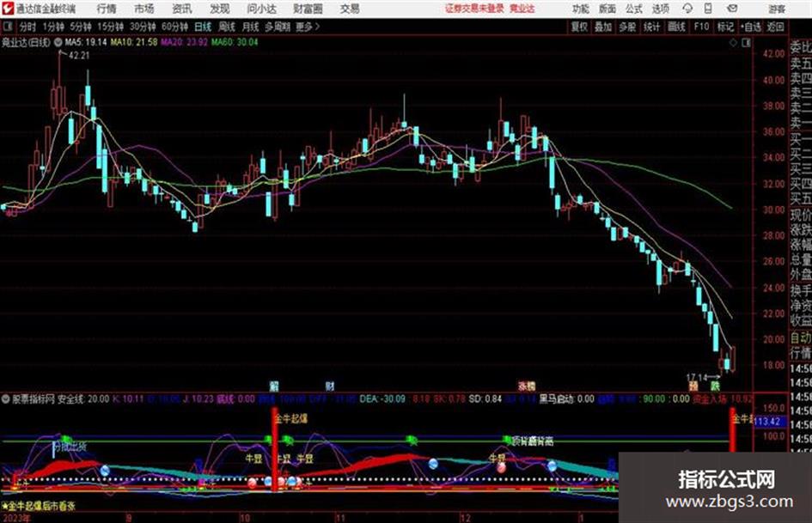This screenshot has width=812, height=523.
Task: Open the 选项 menu
Action: (x=661, y=9)
